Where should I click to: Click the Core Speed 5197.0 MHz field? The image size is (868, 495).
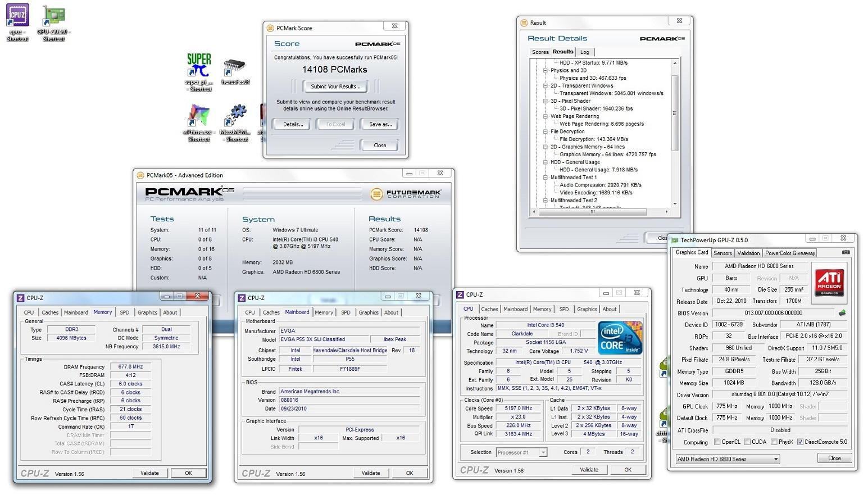click(518, 408)
